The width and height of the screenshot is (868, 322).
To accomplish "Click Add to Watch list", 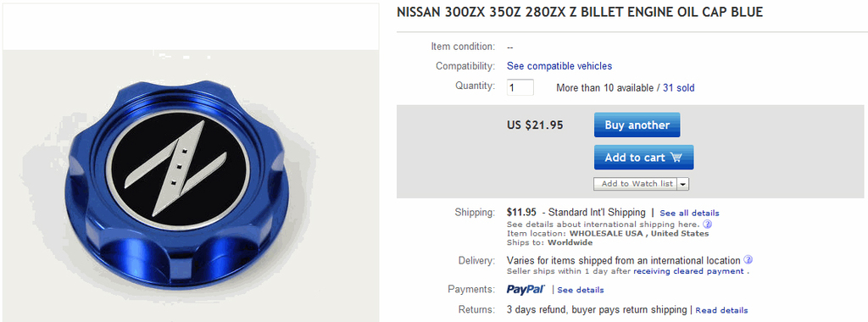I will (x=637, y=184).
